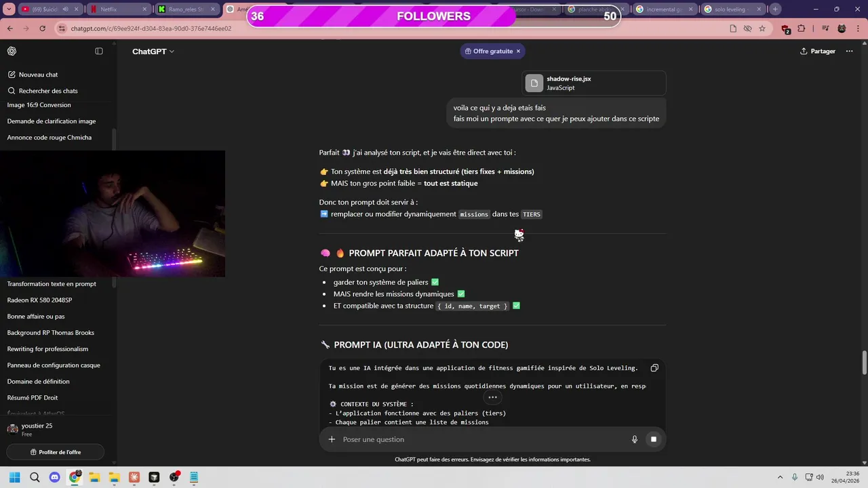The image size is (868, 488).
Task: Open chat Rewriting for professionalism
Action: (47, 349)
